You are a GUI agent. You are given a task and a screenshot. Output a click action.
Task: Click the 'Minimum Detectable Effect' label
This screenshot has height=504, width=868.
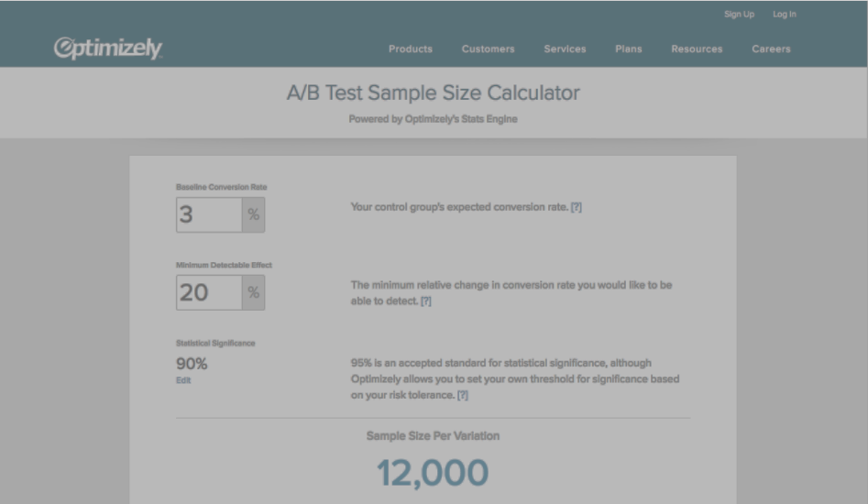coord(224,265)
